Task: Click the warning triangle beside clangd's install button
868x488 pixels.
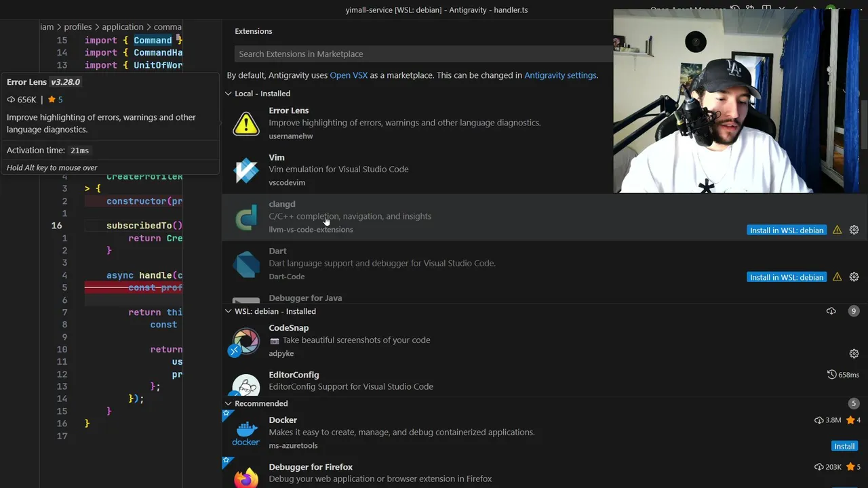Action: 837,230
